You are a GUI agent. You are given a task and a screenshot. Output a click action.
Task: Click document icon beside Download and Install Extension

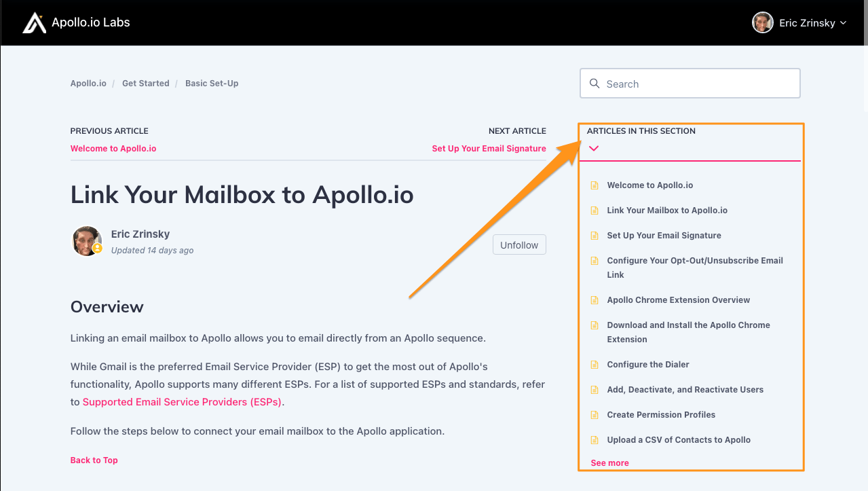[595, 325]
